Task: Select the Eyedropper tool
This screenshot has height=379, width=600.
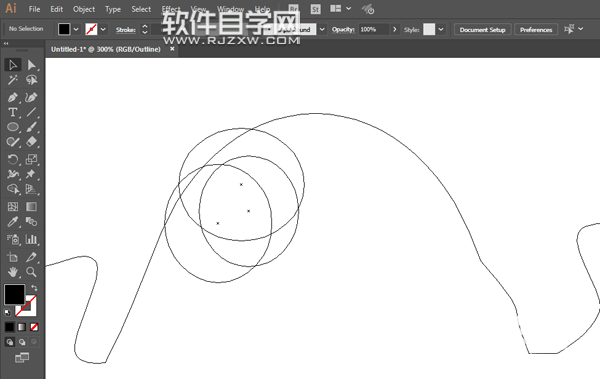Action: point(13,222)
